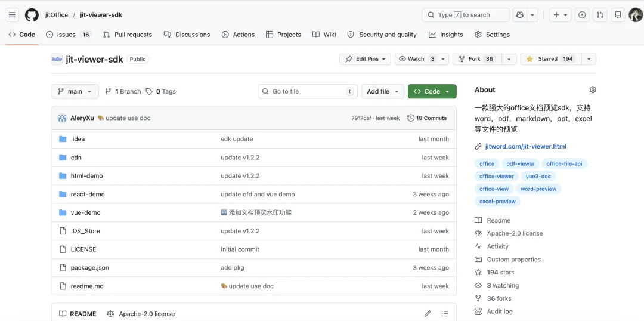Switch to the Code tab
Screen dimensions: 644x321
point(22,35)
